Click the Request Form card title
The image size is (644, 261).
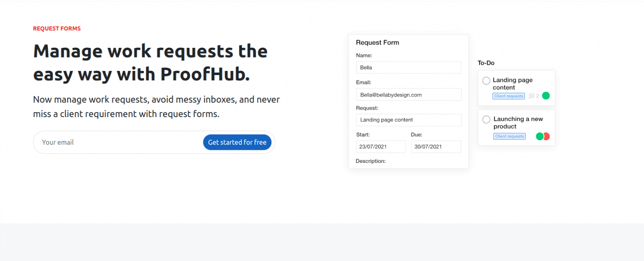click(377, 42)
